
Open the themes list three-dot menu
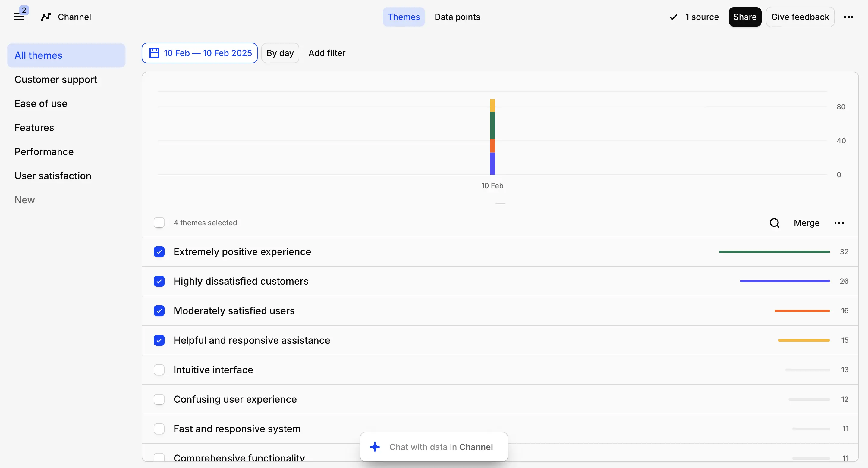[839, 223]
